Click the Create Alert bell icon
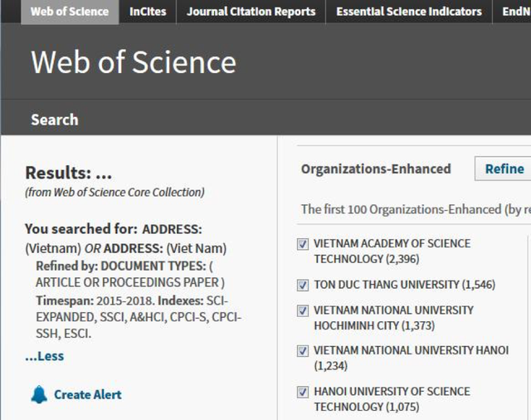The width and height of the screenshot is (531, 420). pyautogui.click(x=39, y=394)
